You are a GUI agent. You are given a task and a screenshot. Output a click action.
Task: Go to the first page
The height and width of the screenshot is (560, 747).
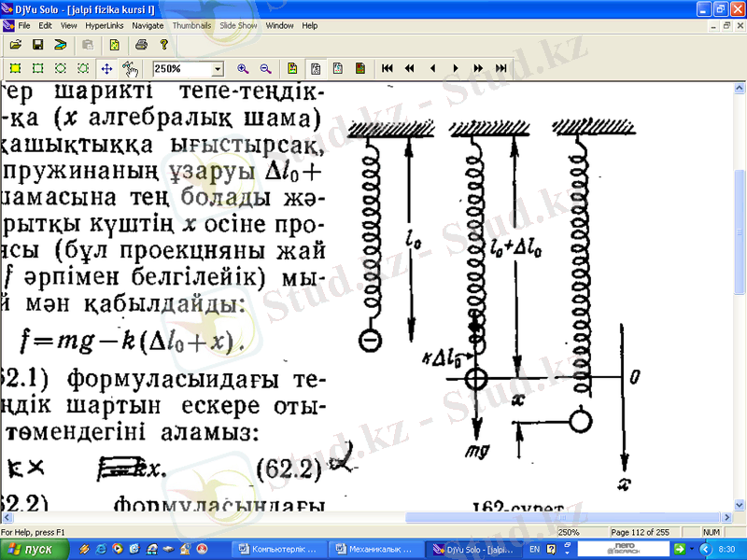(388, 68)
